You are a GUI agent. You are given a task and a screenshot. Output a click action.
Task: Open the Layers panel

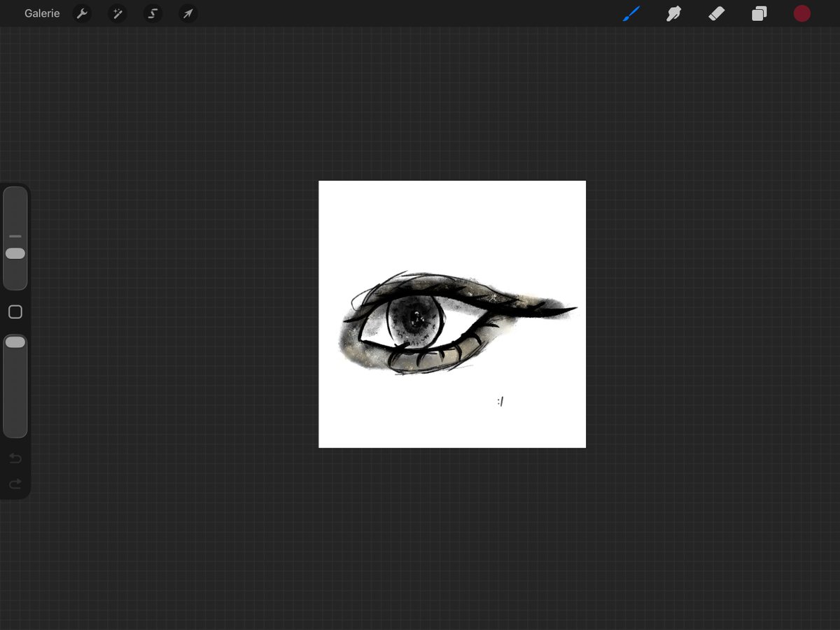pyautogui.click(x=759, y=13)
